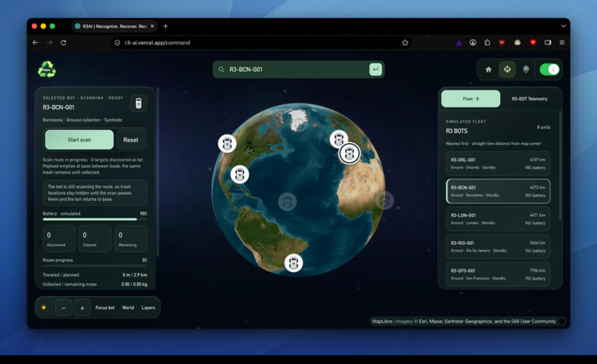The image size is (597, 364).
Task: Open the MapLibre attribution link
Action: click(x=382, y=321)
